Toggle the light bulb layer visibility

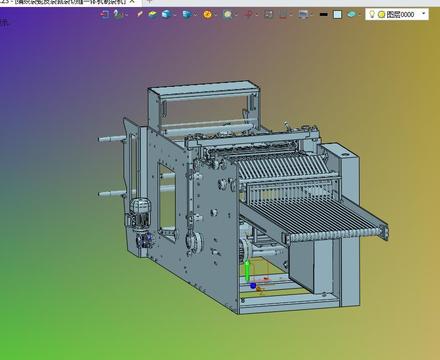372,14
